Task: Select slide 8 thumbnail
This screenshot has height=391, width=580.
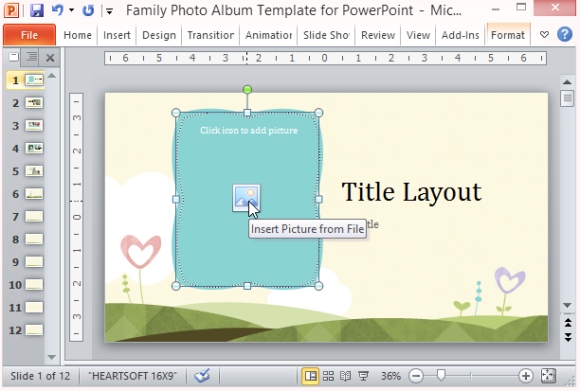Action: 34,239
